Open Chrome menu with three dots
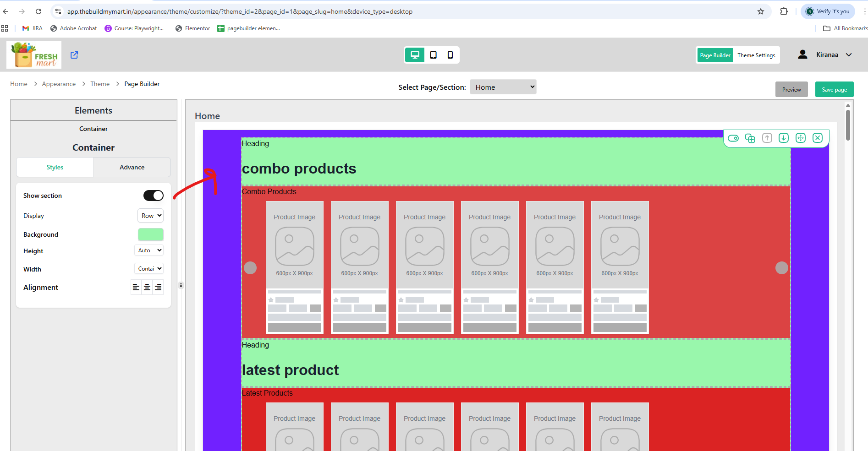868x451 pixels. (864, 11)
